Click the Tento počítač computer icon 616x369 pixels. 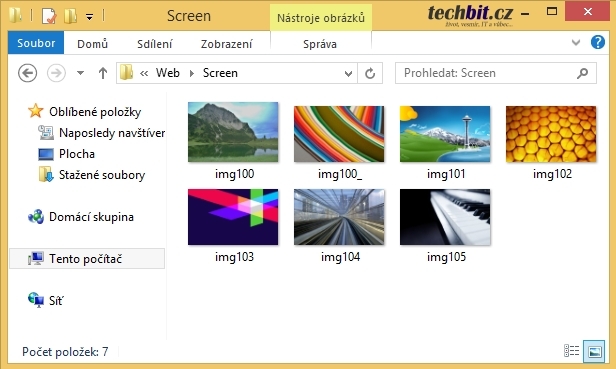click(36, 258)
